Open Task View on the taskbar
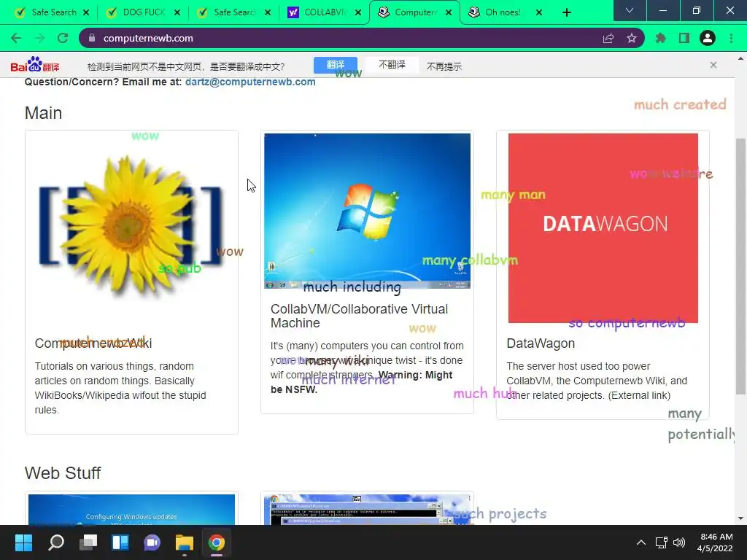 [88, 542]
